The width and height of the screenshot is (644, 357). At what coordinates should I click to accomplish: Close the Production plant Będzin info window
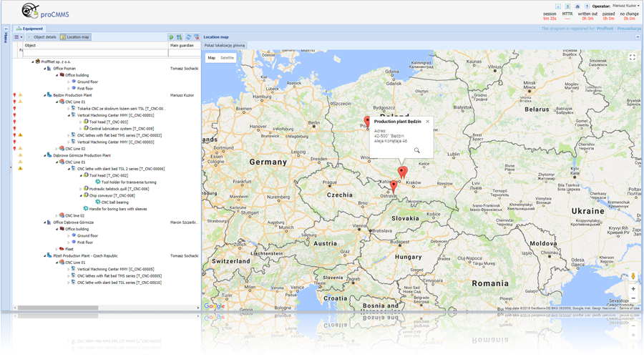[428, 122]
